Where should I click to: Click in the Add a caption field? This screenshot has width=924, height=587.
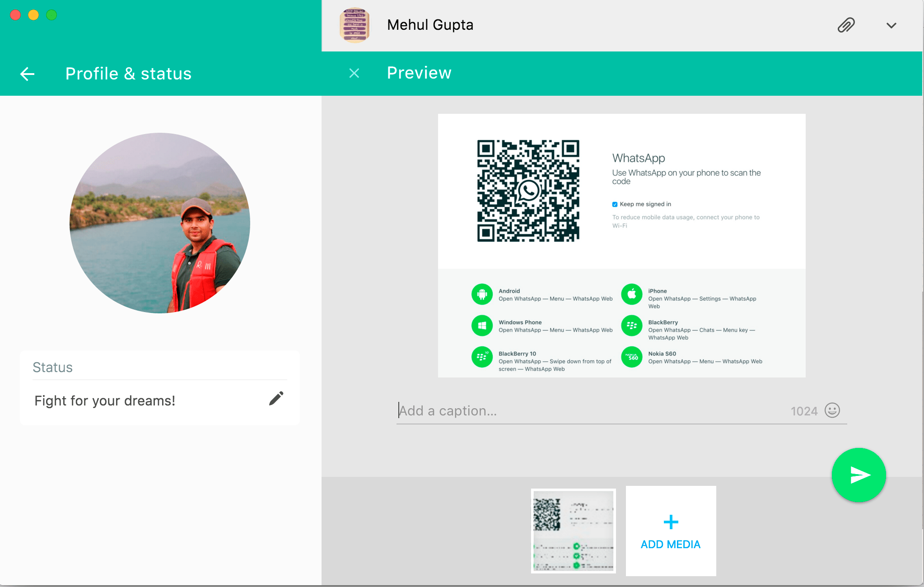click(587, 411)
